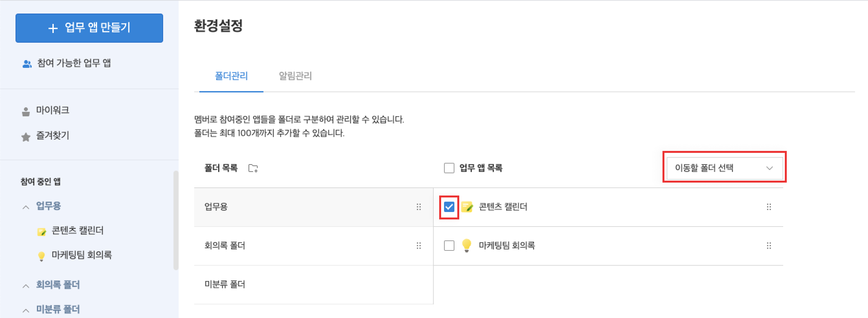Open the 이동할 폴더 선택 dropdown

pos(724,168)
